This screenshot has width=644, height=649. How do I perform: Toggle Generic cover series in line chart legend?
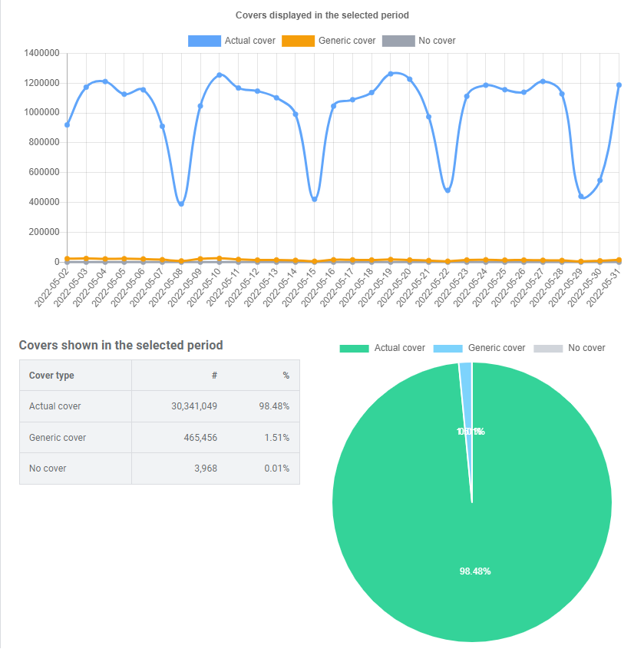click(x=329, y=41)
